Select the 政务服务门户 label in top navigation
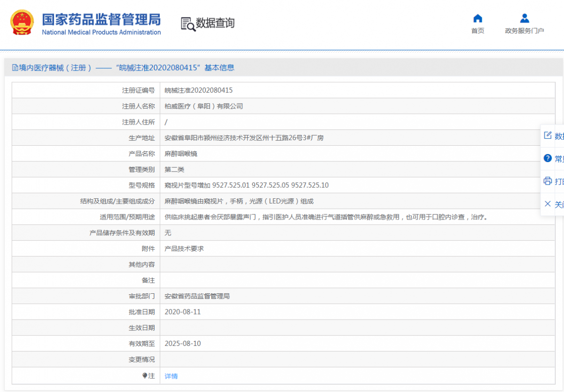The image size is (564, 392). click(525, 31)
